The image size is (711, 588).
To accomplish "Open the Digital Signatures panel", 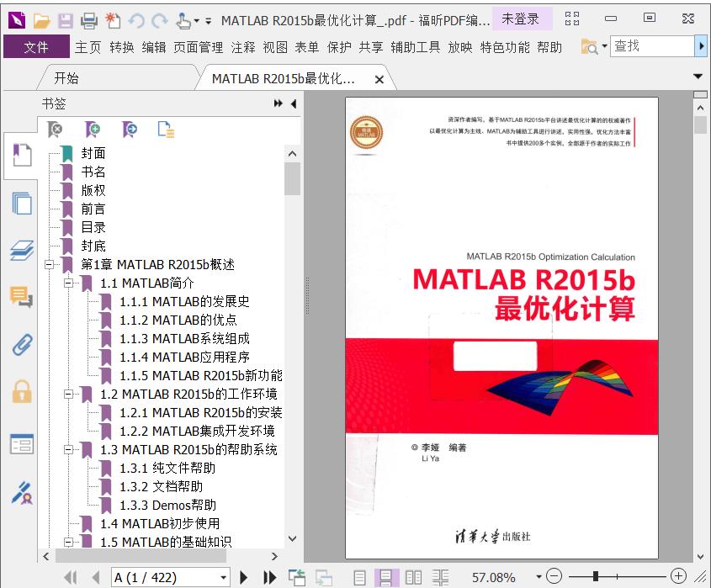I will coord(22,493).
